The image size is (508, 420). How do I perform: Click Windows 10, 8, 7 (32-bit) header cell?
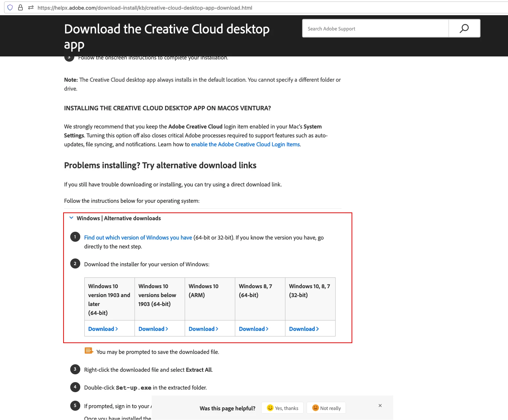point(310,299)
